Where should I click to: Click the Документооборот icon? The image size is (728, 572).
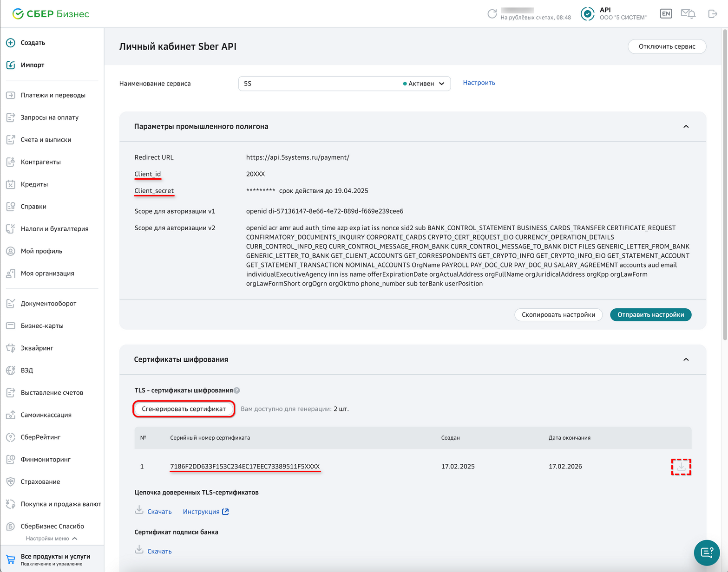coord(11,304)
